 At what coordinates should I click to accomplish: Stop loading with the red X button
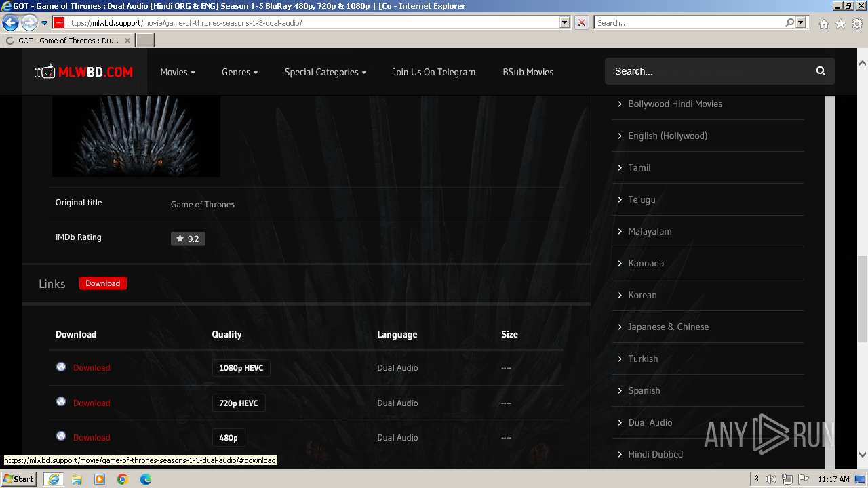(x=582, y=22)
